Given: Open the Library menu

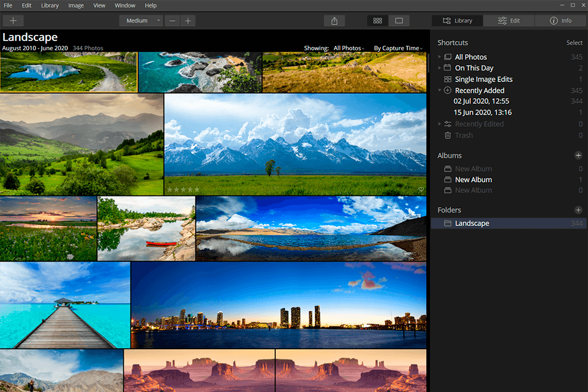Looking at the screenshot, I should coord(50,6).
